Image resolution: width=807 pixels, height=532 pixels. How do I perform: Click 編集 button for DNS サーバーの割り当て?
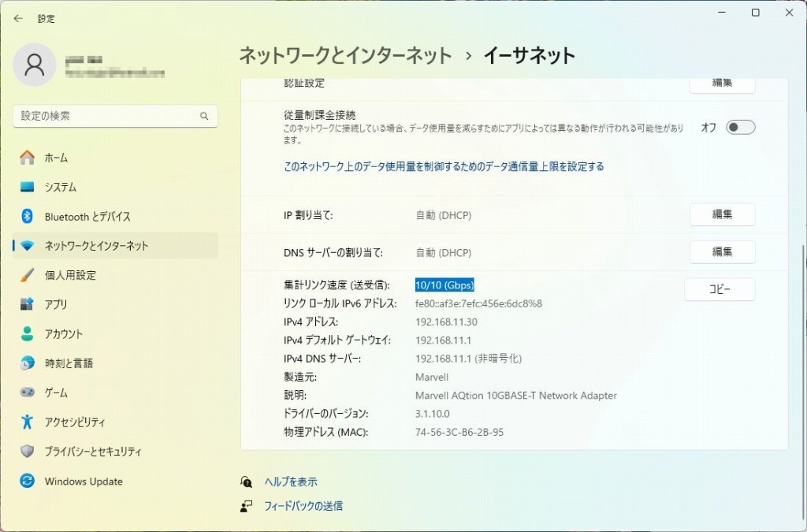tap(722, 252)
